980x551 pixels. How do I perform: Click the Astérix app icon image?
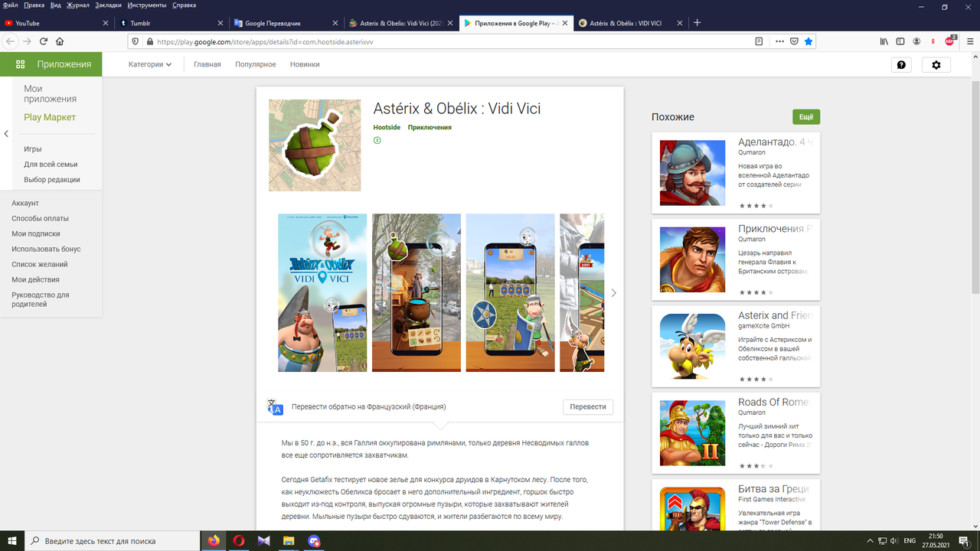point(315,145)
